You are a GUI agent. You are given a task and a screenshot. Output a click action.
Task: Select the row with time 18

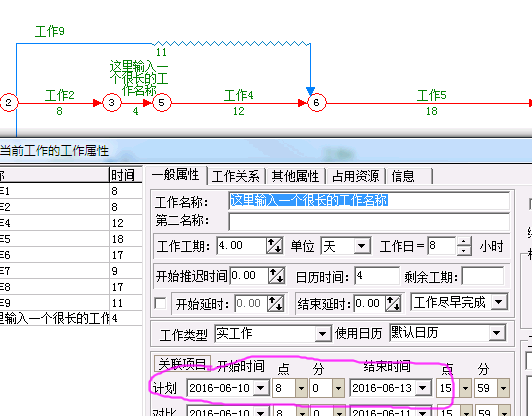tap(72, 239)
